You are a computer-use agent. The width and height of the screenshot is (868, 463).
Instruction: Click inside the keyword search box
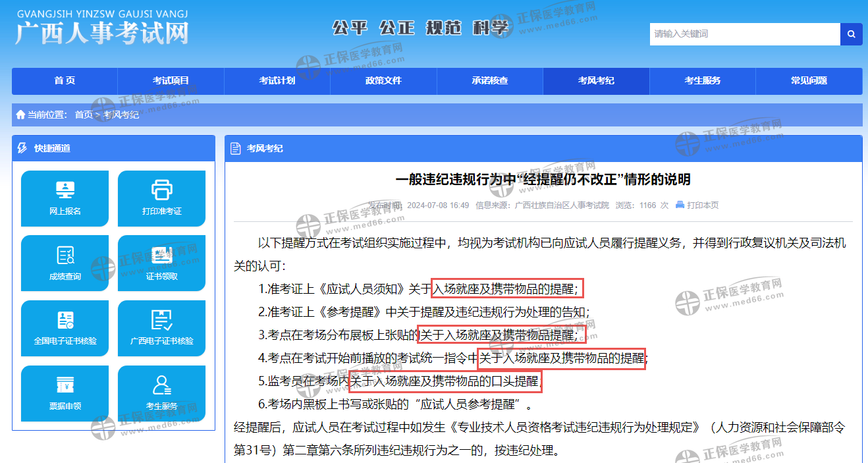coord(724,34)
